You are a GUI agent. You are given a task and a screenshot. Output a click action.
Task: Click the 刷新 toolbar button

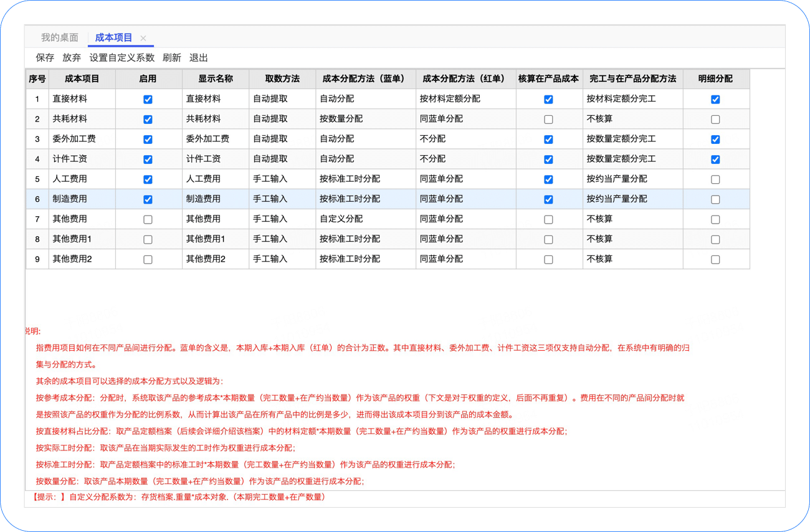[171, 58]
